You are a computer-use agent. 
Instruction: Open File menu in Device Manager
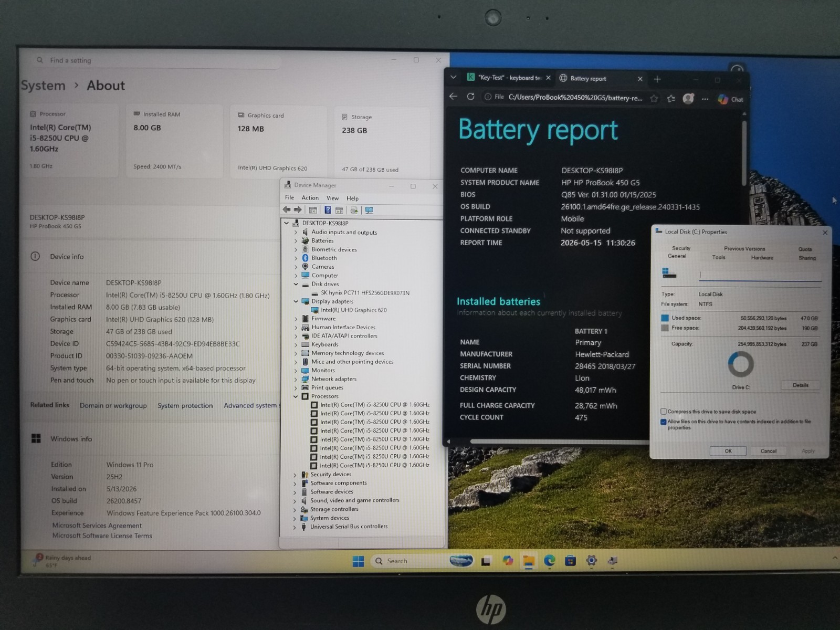289,197
